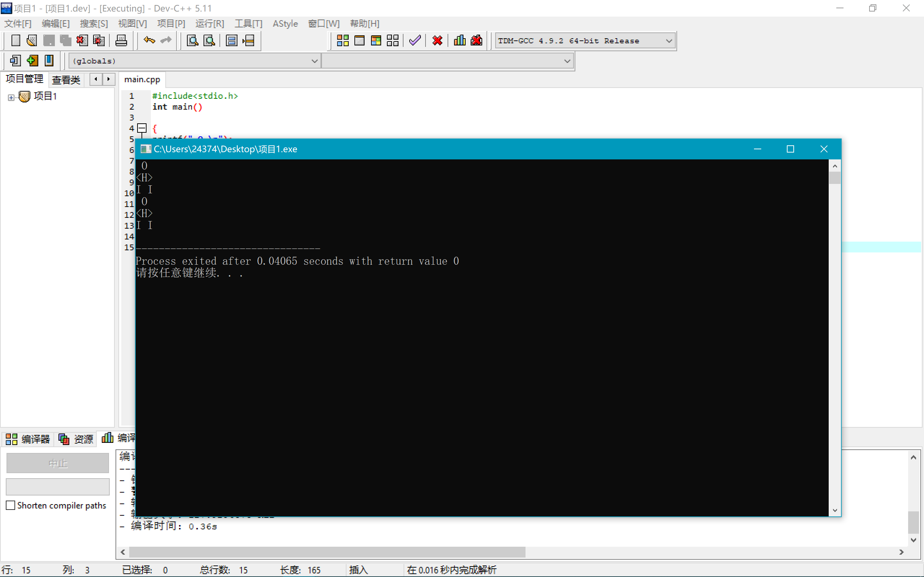Screen dimensions: 924x577
Task: Click the 资源 resources tab
Action: pos(77,439)
